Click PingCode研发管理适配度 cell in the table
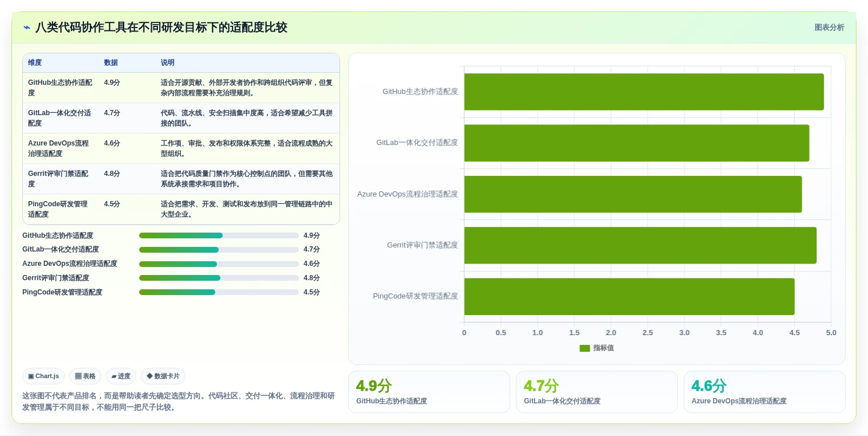The height and width of the screenshot is (436, 868). click(x=60, y=209)
